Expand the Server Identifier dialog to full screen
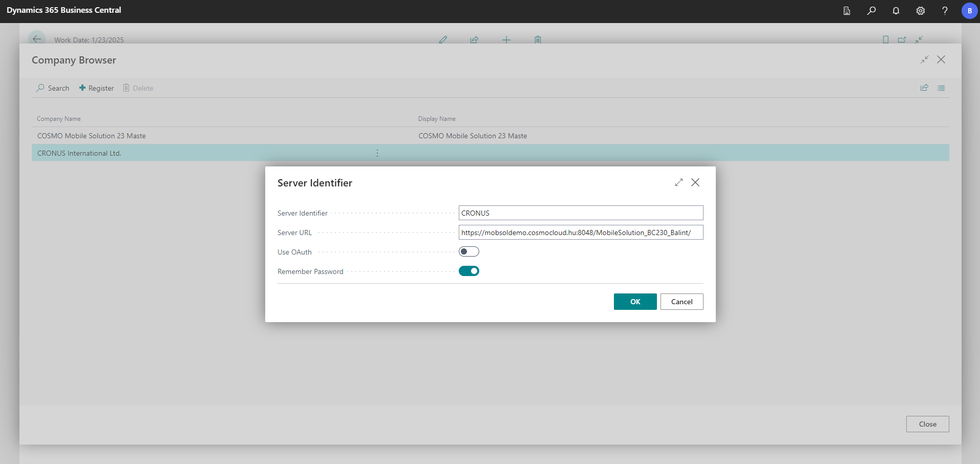The height and width of the screenshot is (464, 980). (x=679, y=182)
